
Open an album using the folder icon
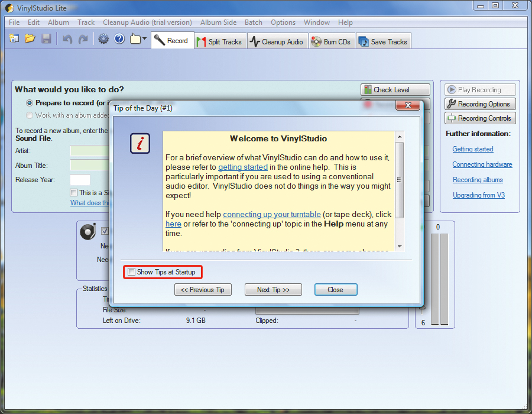(x=30, y=39)
